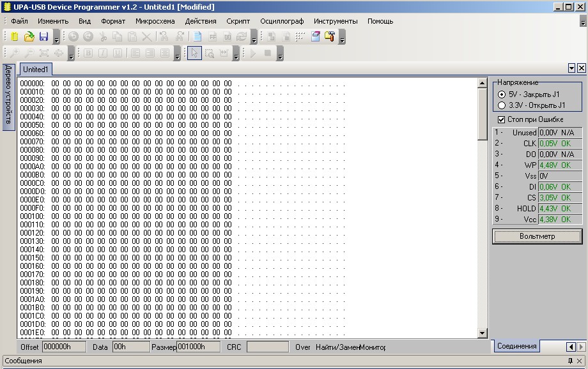Viewport: 588px width, 369px height.
Task: Click the script play icon
Action: tap(253, 53)
